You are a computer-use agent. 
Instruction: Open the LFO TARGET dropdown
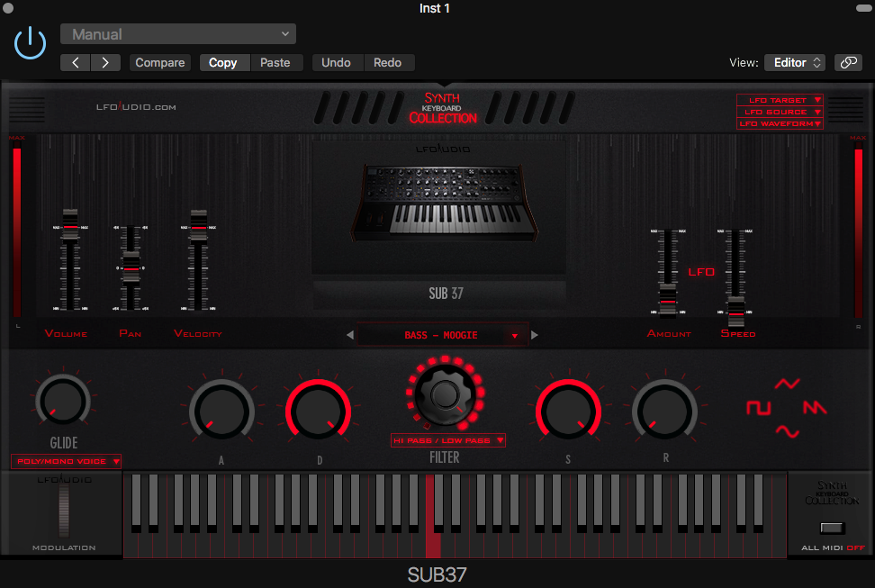tap(779, 99)
